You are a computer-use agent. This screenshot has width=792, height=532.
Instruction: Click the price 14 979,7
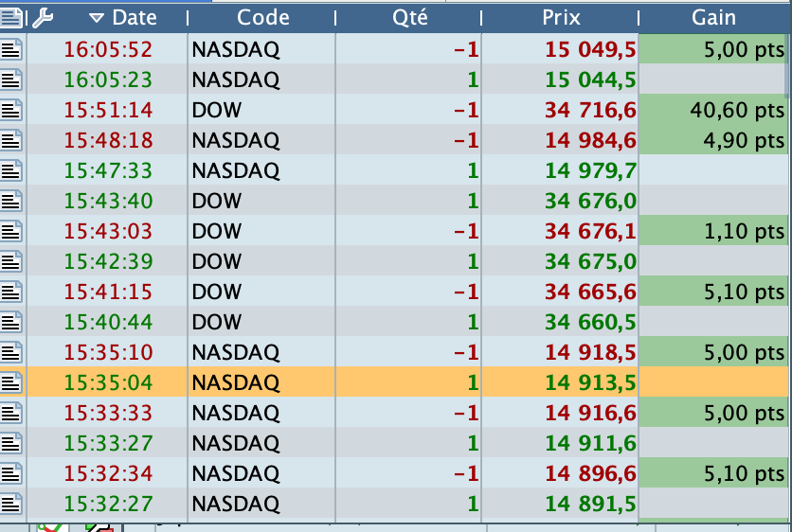point(590,170)
